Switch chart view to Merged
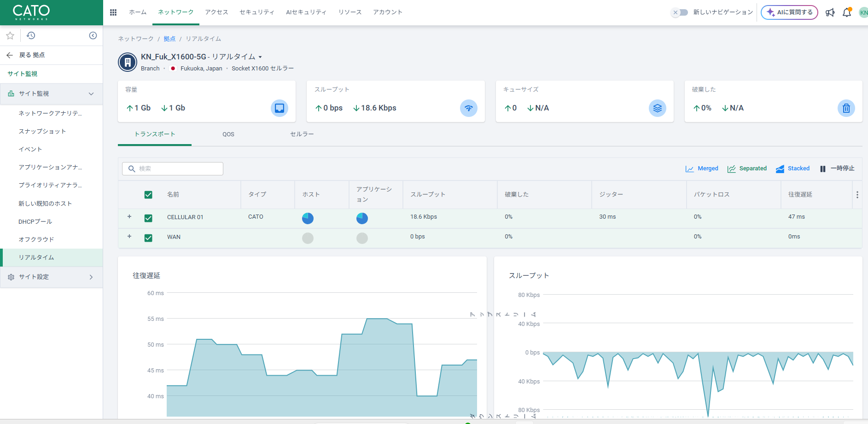This screenshot has width=868, height=424. pyautogui.click(x=702, y=168)
